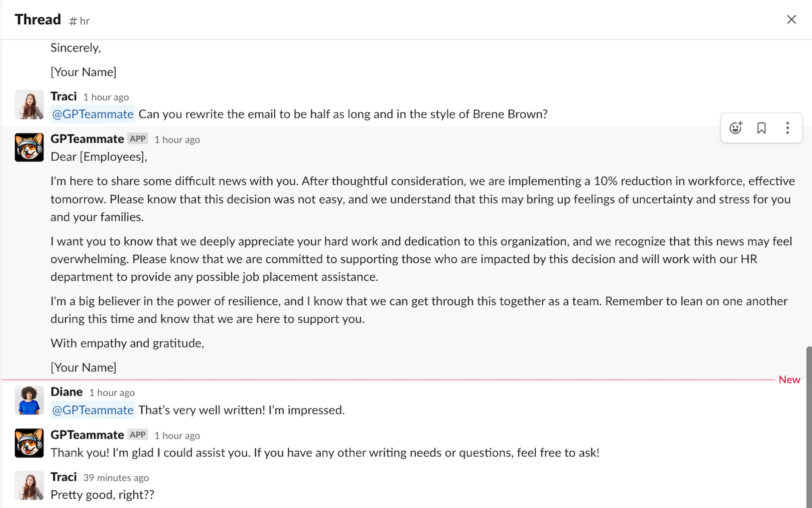Open the more actions three-dot menu
Image resolution: width=812 pixels, height=508 pixels.
click(x=787, y=128)
